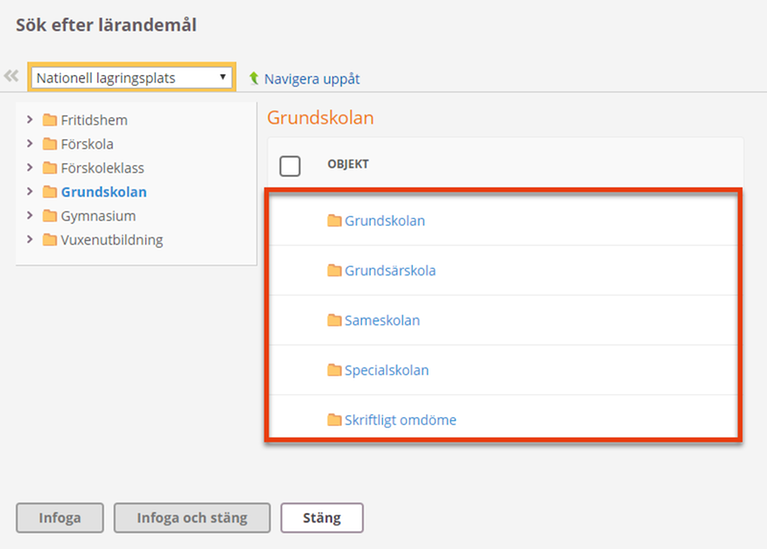Follow the Navigera uppåt link
The width and height of the screenshot is (767, 549).
[x=312, y=79]
